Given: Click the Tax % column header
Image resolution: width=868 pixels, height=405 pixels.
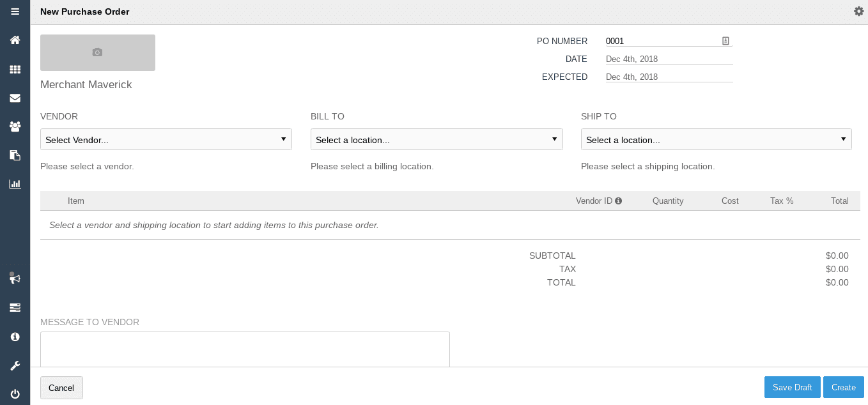Looking at the screenshot, I should pos(782,201).
